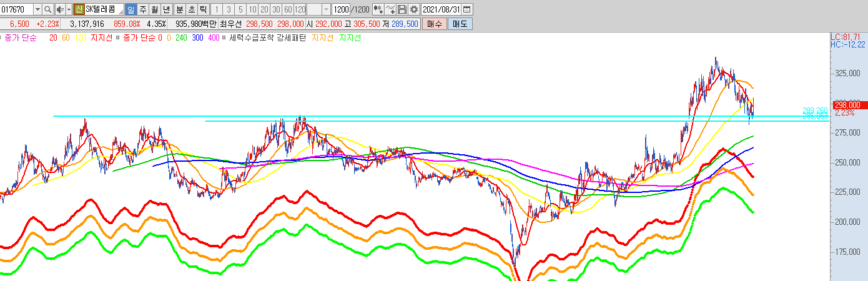The image size is (868, 281).
Task: Click the orange 지지선 legend label
Action: click(x=322, y=38)
